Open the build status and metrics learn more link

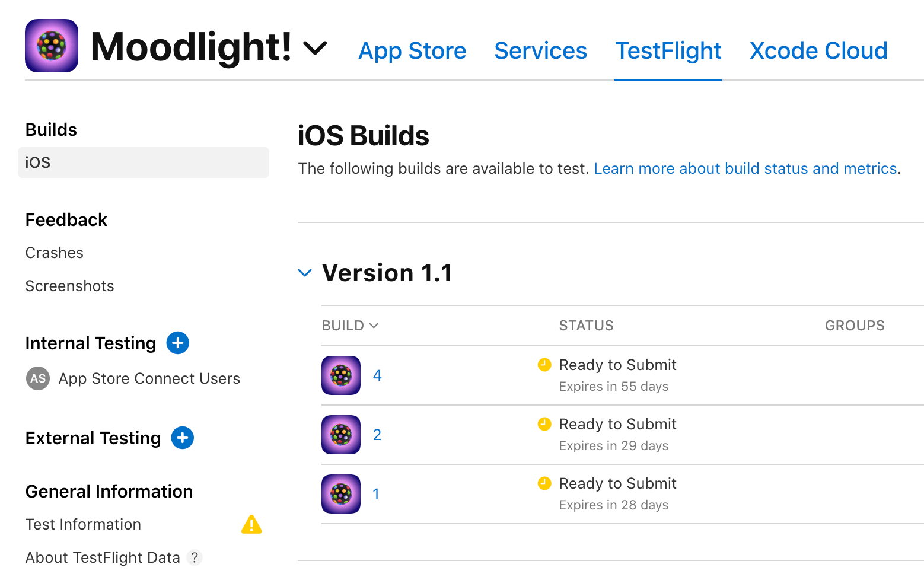745,168
